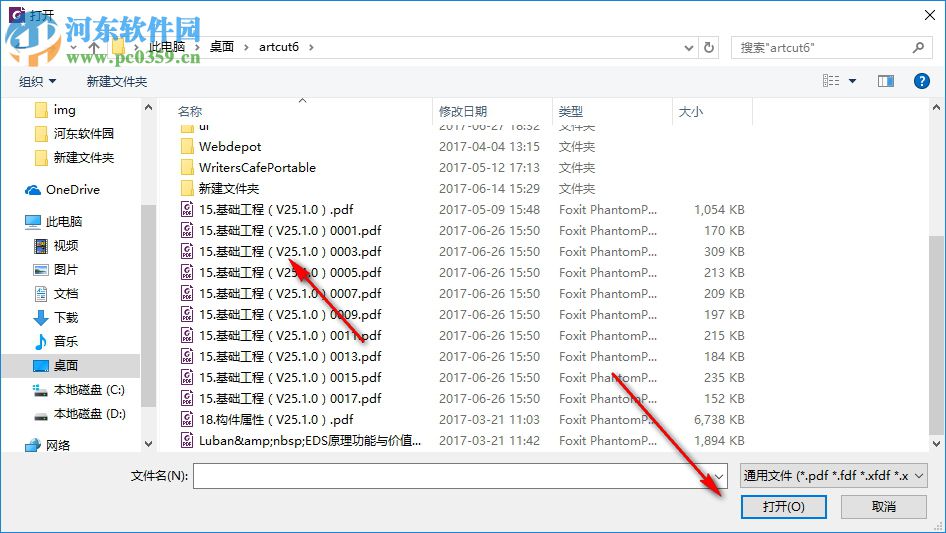Open recent locations dropdown arrow
The height and width of the screenshot is (533, 946).
point(73,47)
